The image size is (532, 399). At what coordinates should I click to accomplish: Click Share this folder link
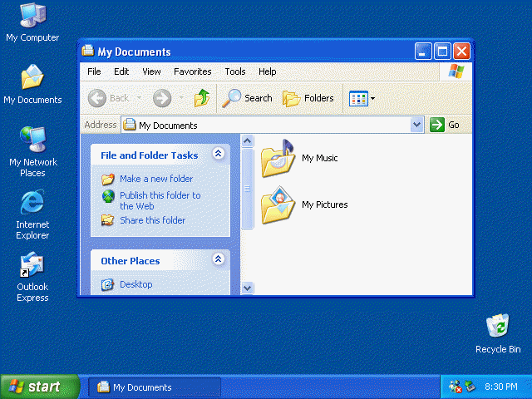(152, 220)
